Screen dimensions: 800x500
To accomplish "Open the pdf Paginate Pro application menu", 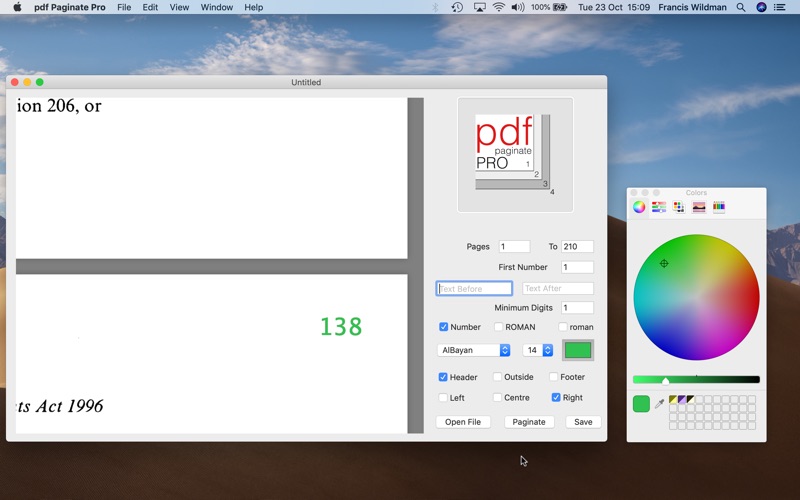I will 70,7.
